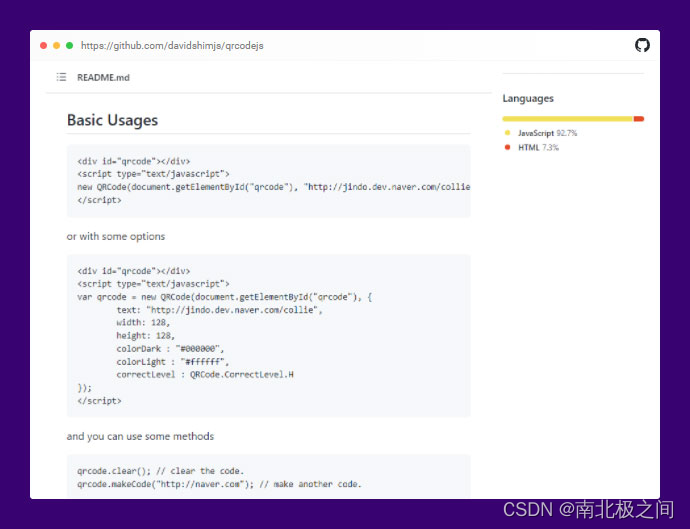Click the yellow JavaScript legend dot

tap(507, 133)
